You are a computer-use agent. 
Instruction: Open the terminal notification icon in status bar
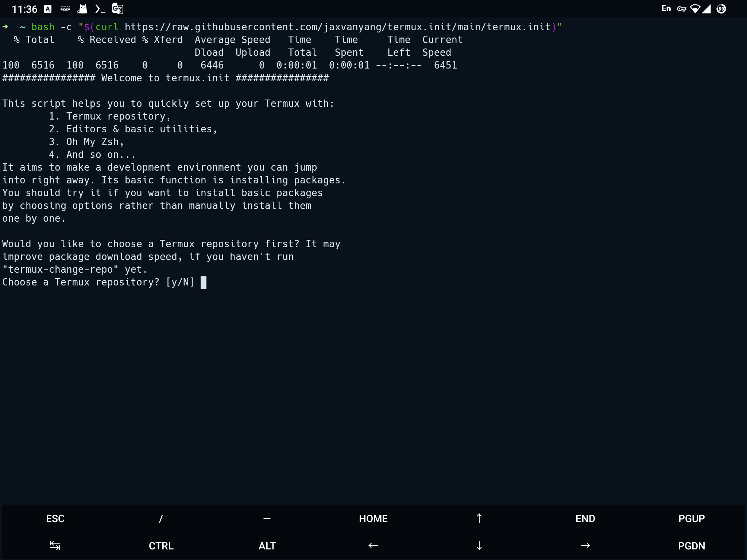(x=100, y=9)
